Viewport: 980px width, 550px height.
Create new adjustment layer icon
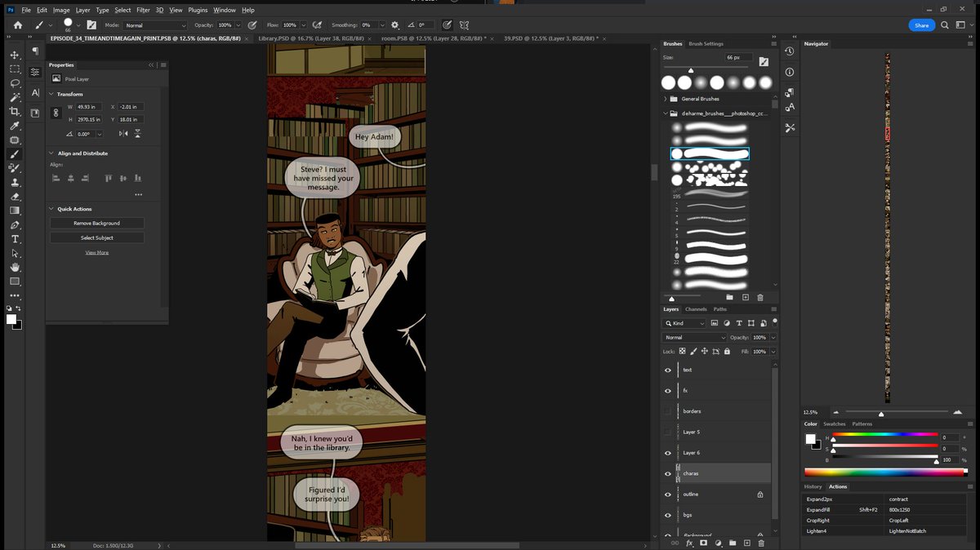[718, 543]
